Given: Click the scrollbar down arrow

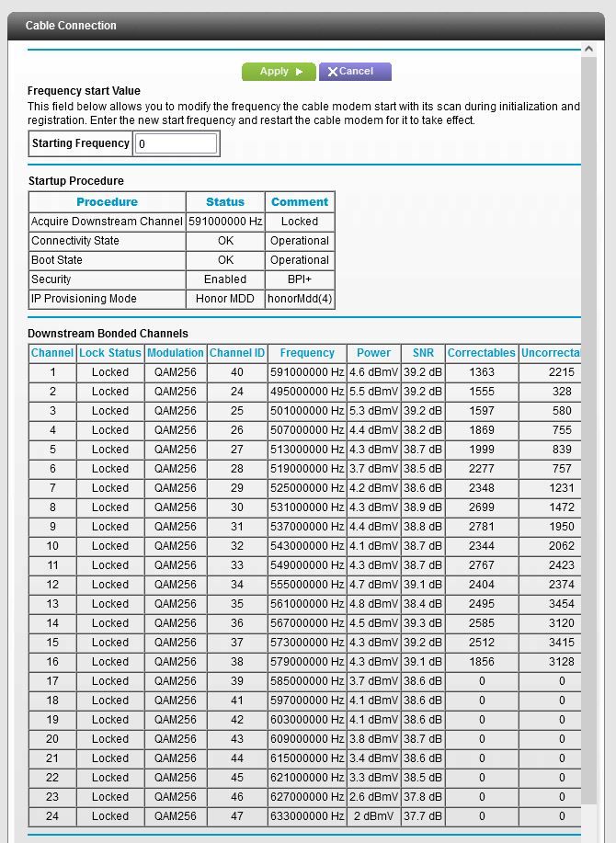Looking at the screenshot, I should [588, 835].
